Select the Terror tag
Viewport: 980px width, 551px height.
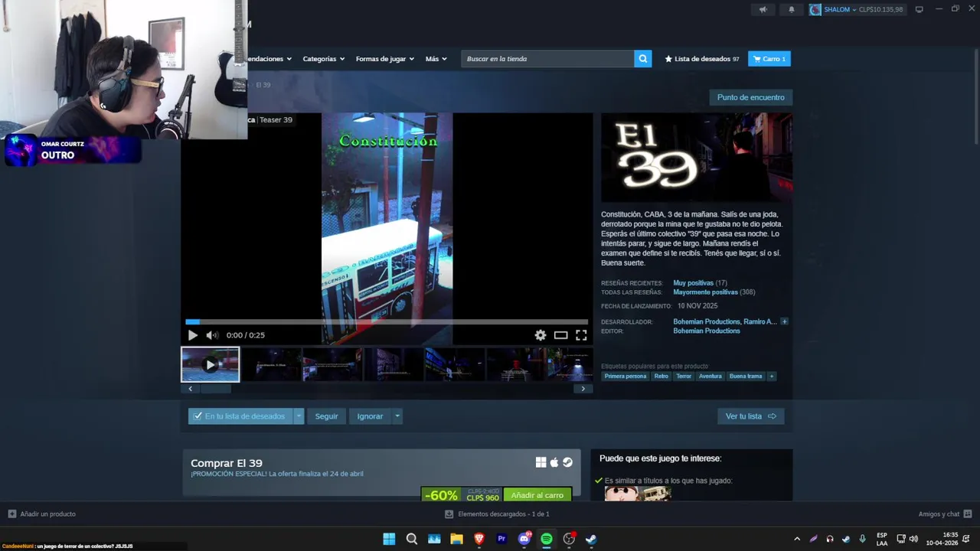tap(684, 377)
